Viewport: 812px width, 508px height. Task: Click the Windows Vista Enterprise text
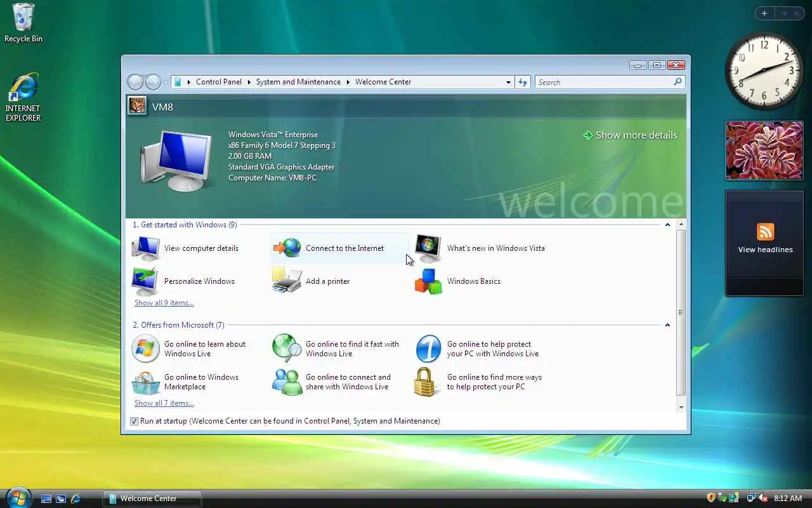273,135
